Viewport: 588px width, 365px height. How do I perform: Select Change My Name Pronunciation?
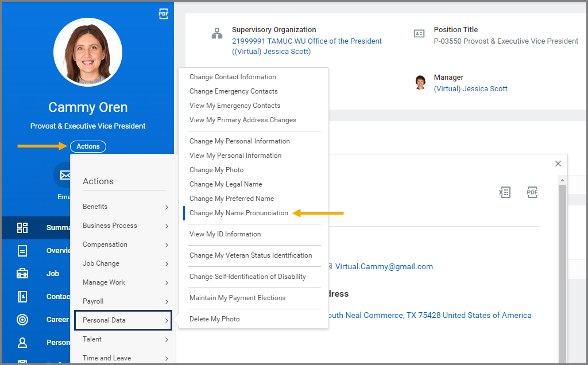click(x=239, y=213)
